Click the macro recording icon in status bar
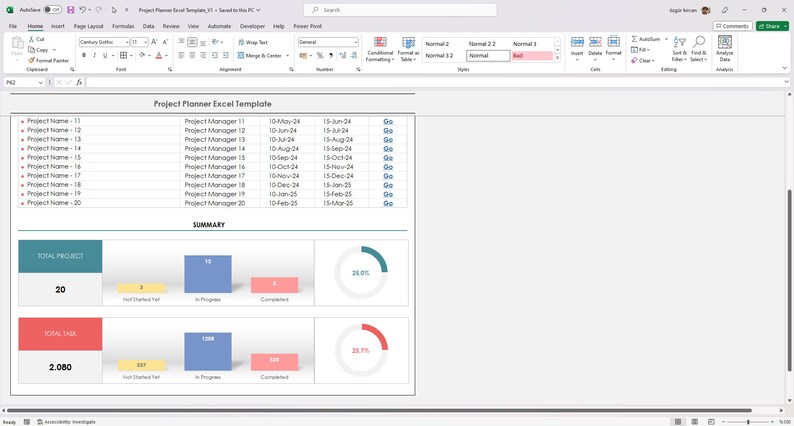Screen dimensions: 794x426 coord(27,421)
